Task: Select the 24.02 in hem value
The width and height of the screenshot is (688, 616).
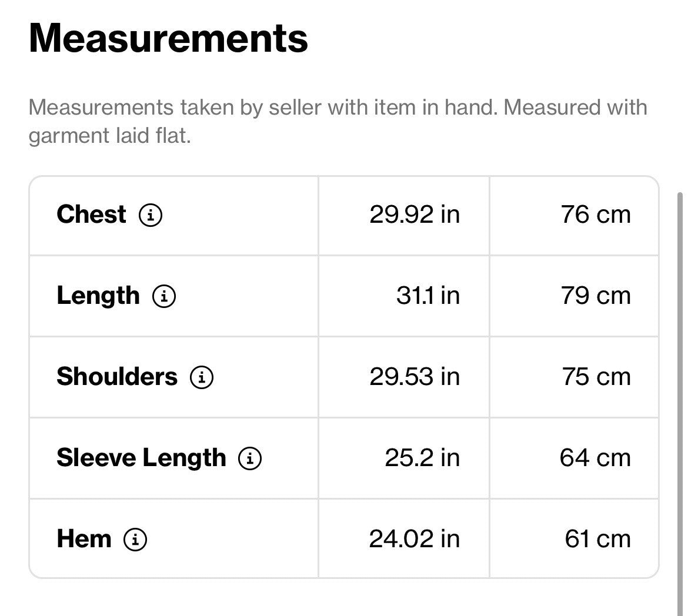Action: pos(415,539)
